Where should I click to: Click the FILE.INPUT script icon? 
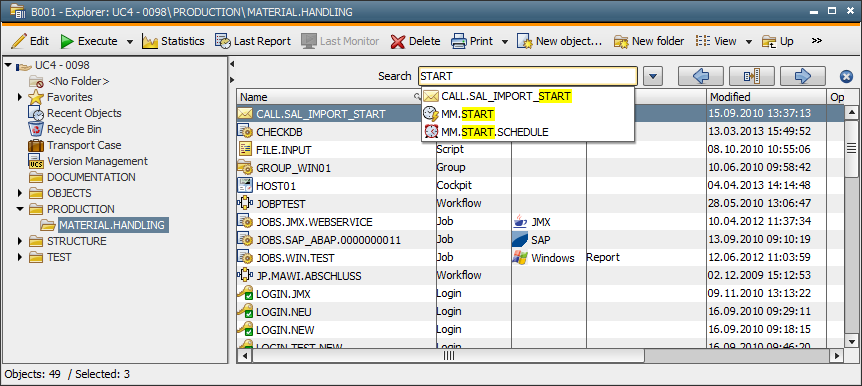[x=244, y=149]
